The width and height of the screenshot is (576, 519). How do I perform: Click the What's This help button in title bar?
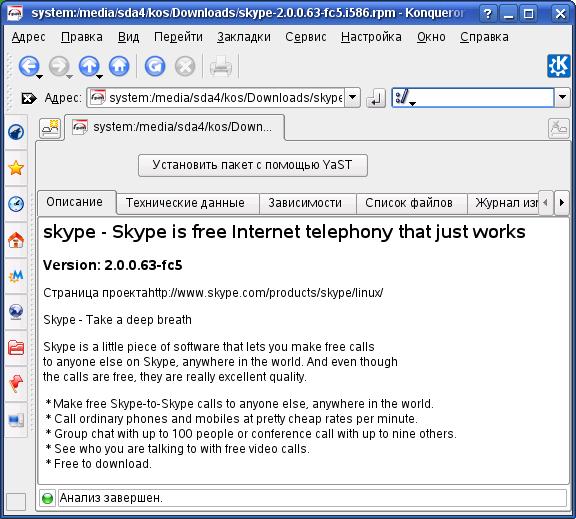point(487,14)
